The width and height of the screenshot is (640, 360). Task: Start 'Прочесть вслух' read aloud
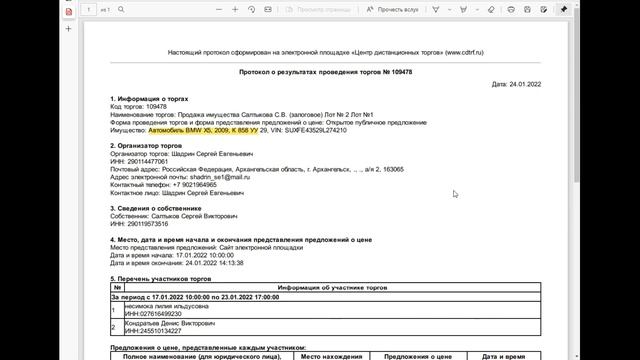(393, 9)
